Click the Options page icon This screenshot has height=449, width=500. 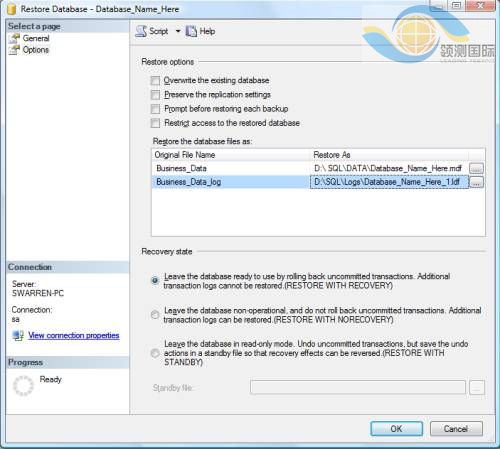click(x=14, y=50)
